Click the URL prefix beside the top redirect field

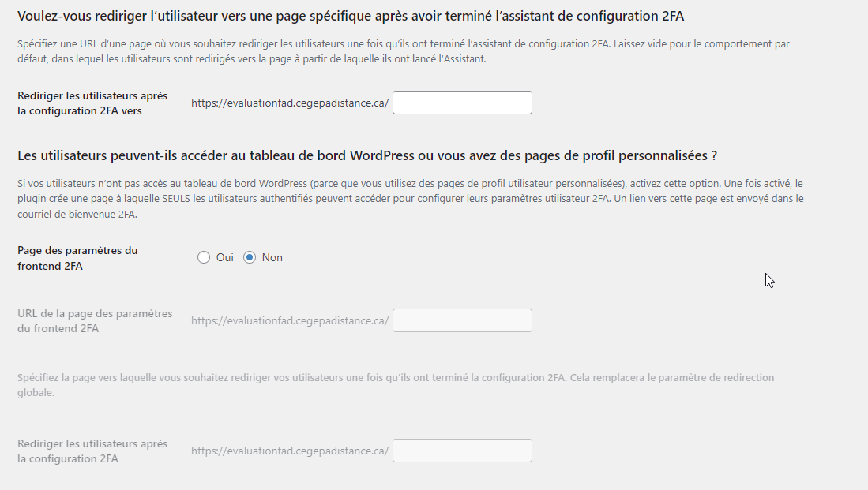(x=290, y=103)
